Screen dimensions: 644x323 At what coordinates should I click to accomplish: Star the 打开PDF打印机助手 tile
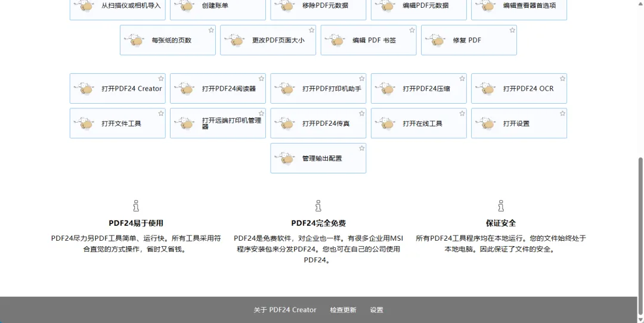(x=362, y=79)
